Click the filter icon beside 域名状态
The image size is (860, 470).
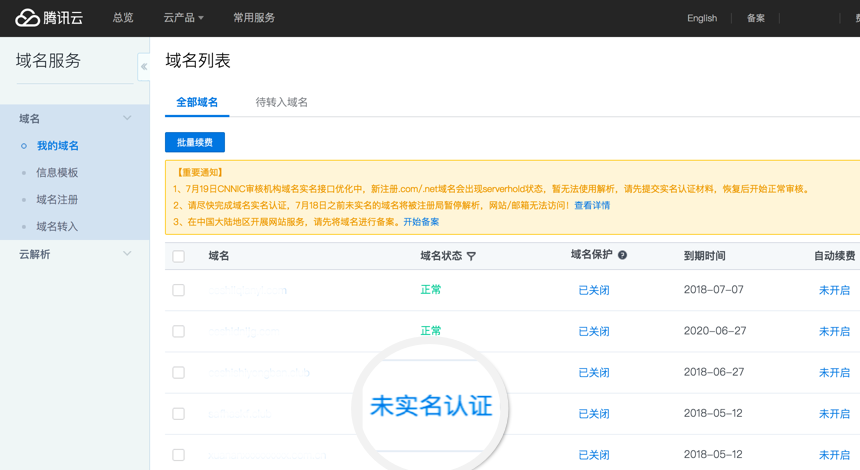click(471, 256)
